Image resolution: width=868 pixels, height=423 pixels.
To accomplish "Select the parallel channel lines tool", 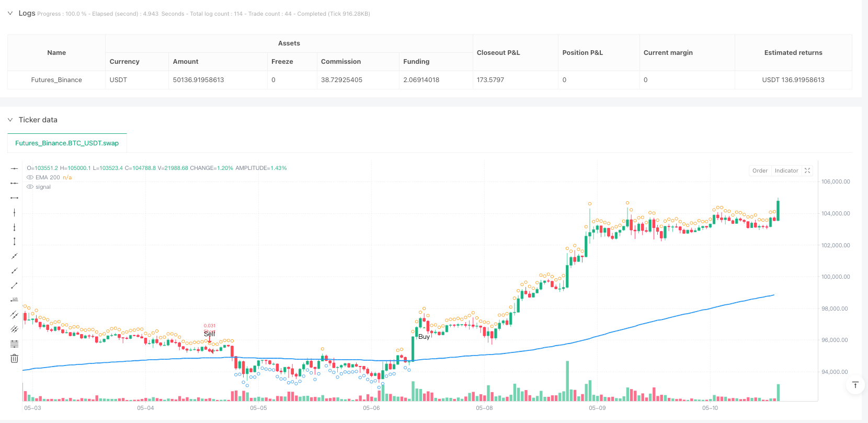I will tap(15, 314).
